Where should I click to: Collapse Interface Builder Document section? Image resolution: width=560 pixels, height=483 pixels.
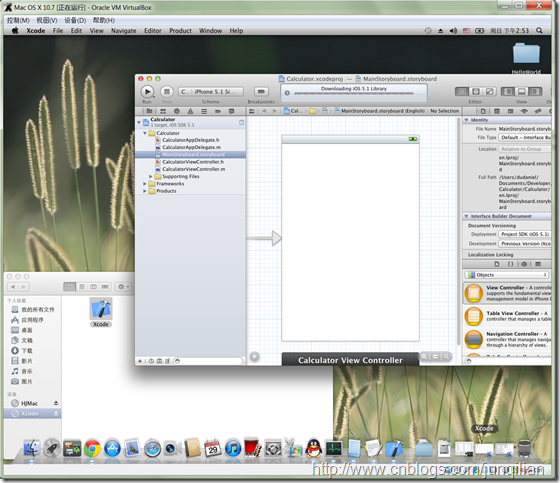click(x=466, y=216)
